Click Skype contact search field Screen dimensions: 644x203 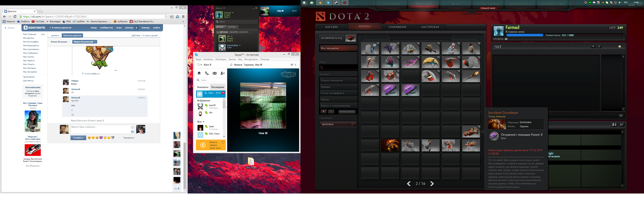[211, 80]
